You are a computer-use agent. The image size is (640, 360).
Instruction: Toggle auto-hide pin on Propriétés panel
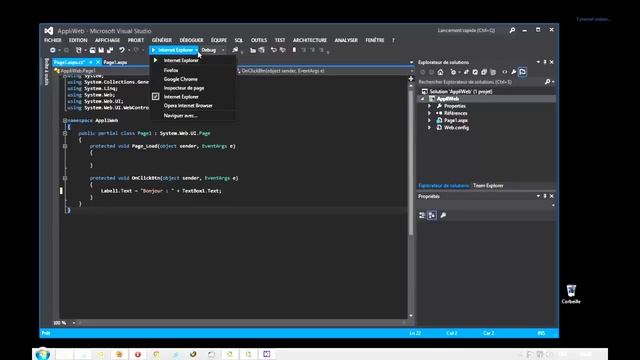click(544, 196)
